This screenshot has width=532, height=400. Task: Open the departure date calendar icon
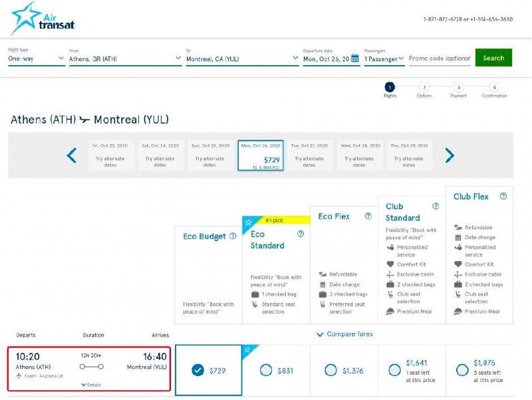click(x=355, y=58)
